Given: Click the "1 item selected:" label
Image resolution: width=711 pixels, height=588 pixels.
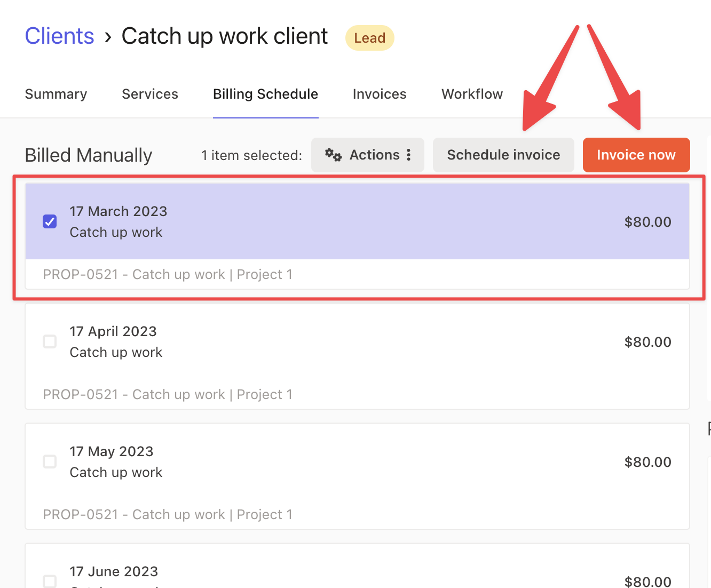Looking at the screenshot, I should coord(251,155).
